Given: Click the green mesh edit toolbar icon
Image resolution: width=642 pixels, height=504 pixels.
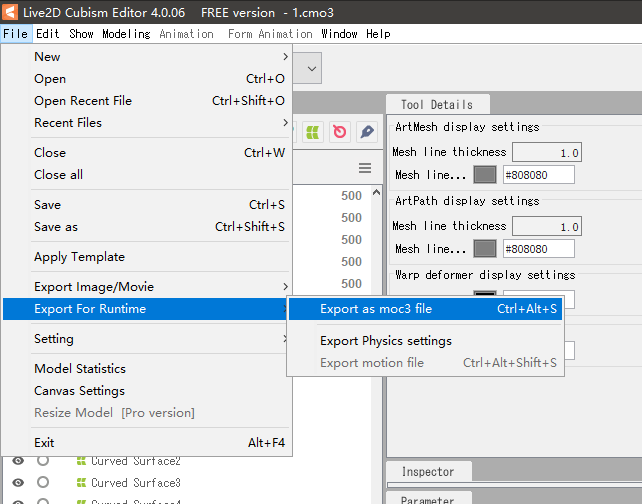Looking at the screenshot, I should tap(313, 132).
